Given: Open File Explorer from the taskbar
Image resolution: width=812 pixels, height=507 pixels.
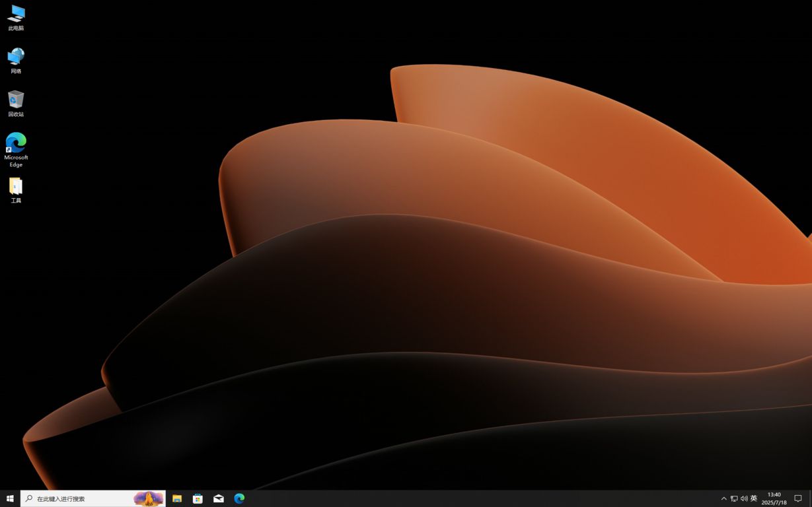Looking at the screenshot, I should (177, 498).
